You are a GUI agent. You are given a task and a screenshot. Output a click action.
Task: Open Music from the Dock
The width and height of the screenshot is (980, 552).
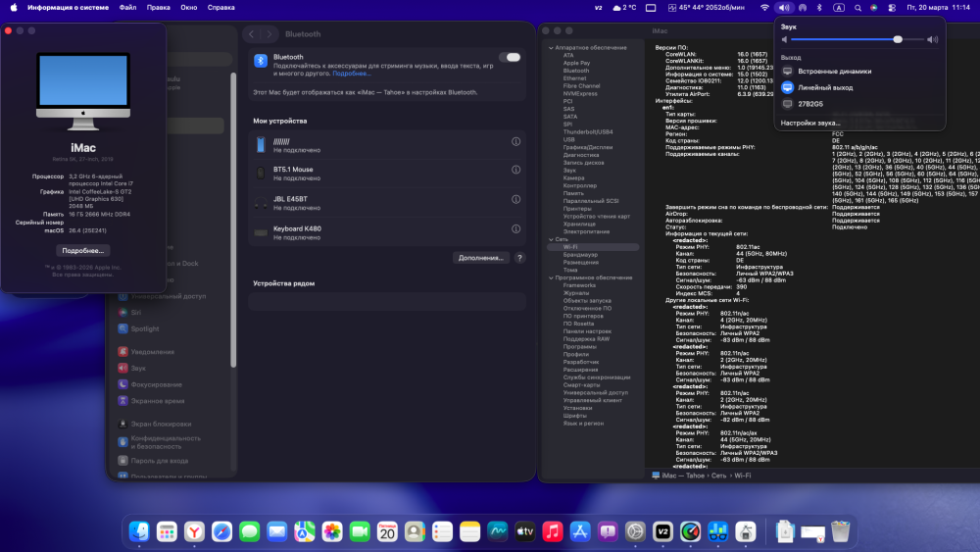(553, 531)
